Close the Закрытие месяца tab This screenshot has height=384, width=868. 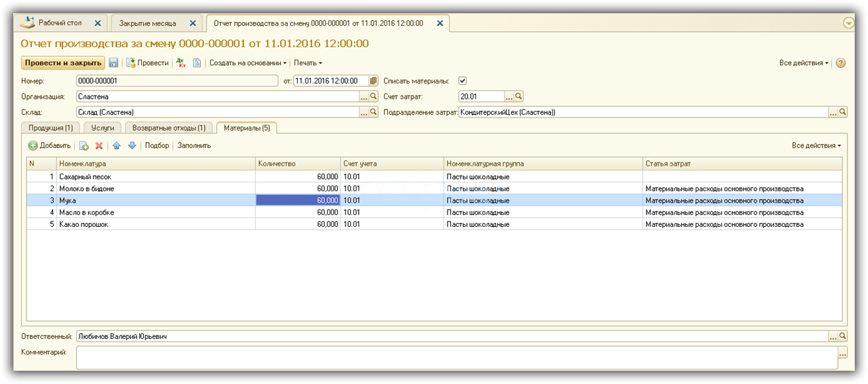point(193,23)
